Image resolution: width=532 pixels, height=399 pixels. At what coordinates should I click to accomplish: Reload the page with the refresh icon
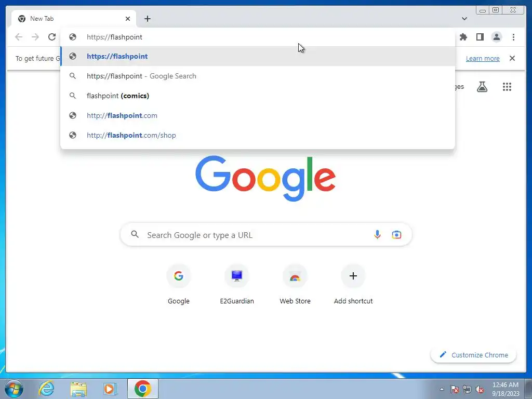(52, 37)
